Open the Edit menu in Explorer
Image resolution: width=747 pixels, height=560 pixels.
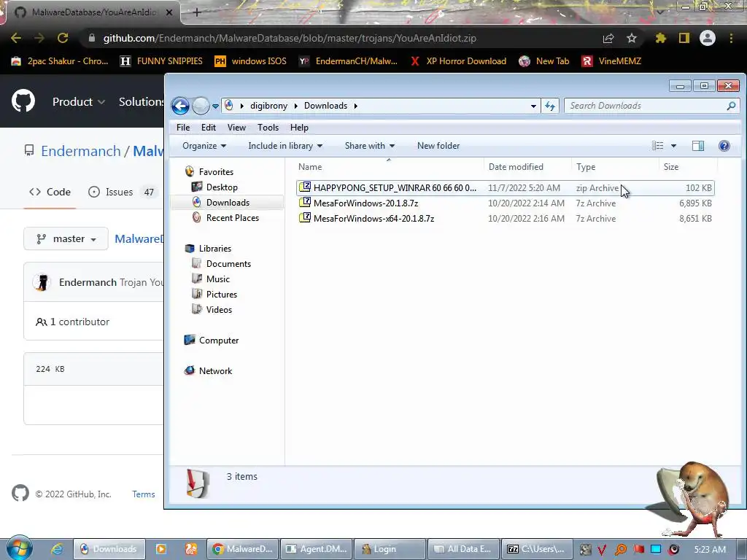pyautogui.click(x=208, y=128)
